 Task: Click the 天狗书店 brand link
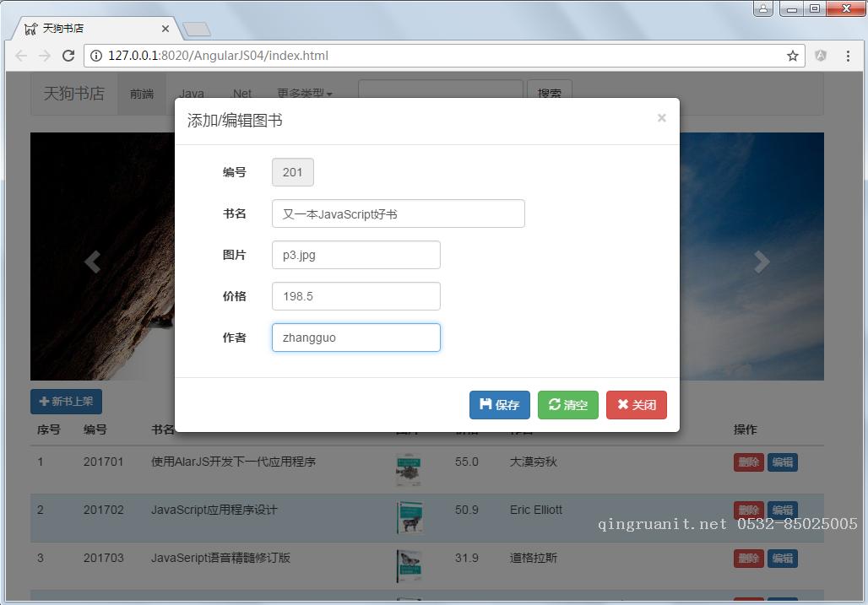pyautogui.click(x=74, y=93)
